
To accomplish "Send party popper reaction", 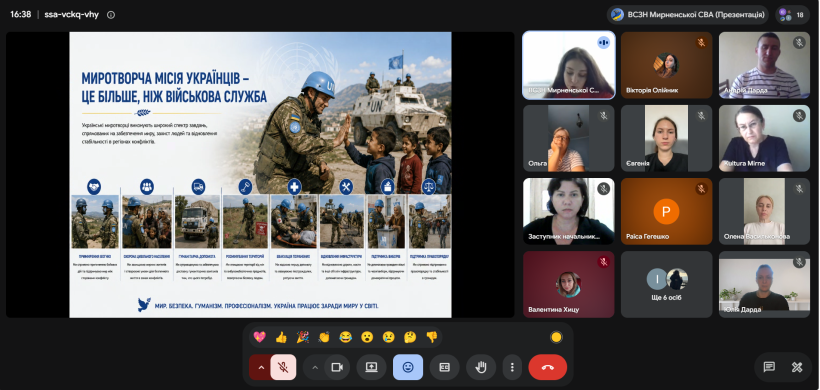I will (303, 337).
